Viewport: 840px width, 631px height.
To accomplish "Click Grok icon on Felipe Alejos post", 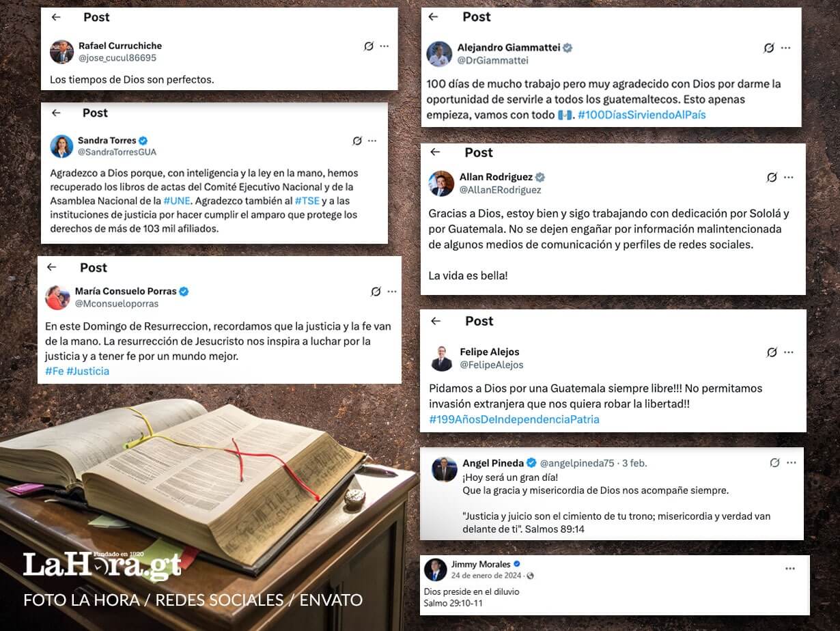I will [772, 352].
